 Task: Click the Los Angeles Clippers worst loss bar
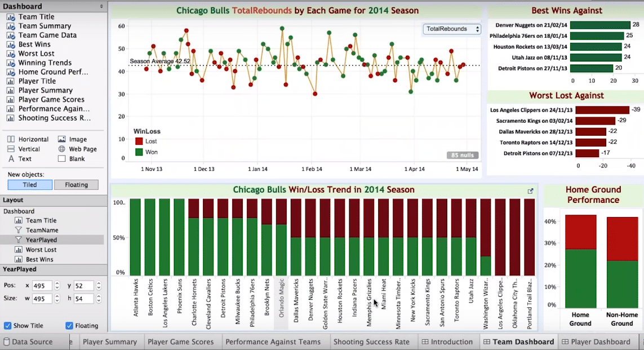[602, 110]
